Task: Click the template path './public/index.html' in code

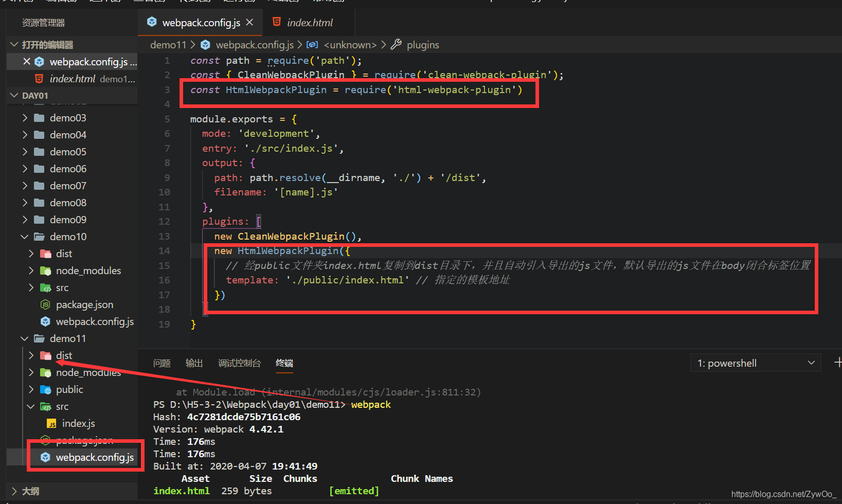Action: coord(348,280)
